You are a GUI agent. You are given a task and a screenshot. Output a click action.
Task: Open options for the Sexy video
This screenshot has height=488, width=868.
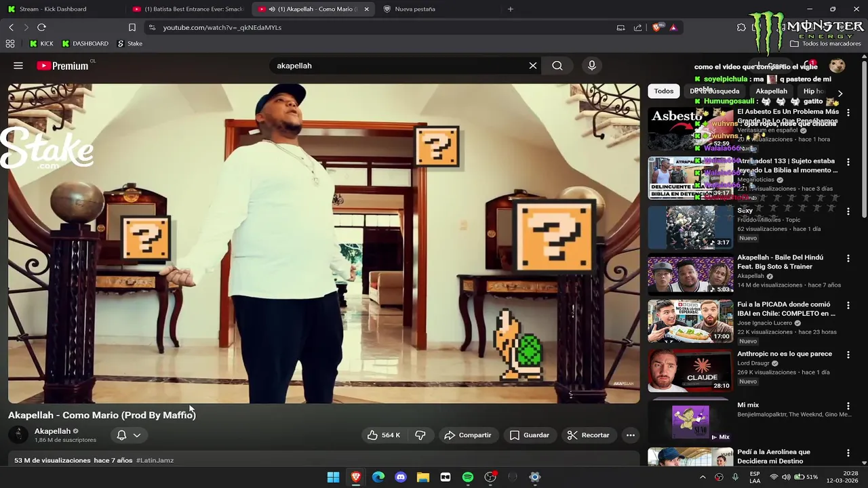click(x=848, y=211)
